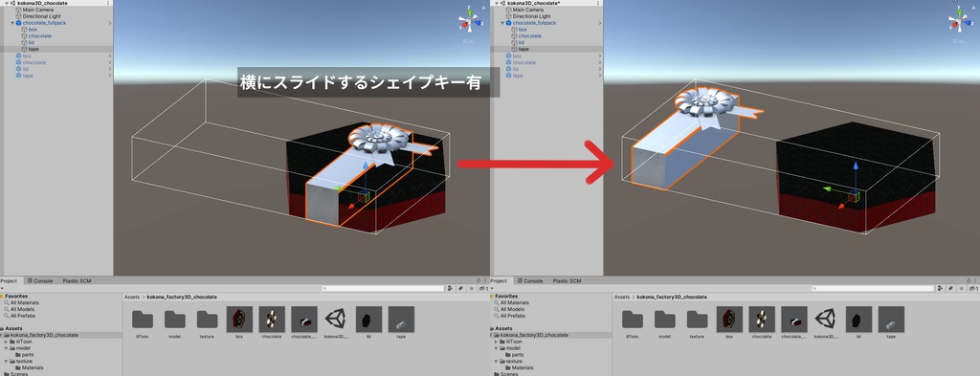Open lid prefab chevron in left hierarchy
980x376 pixels.
pos(110,69)
